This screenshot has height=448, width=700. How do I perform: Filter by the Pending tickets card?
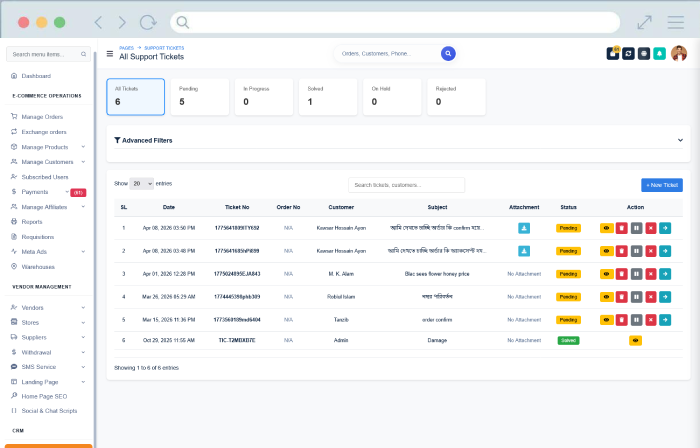pos(200,96)
